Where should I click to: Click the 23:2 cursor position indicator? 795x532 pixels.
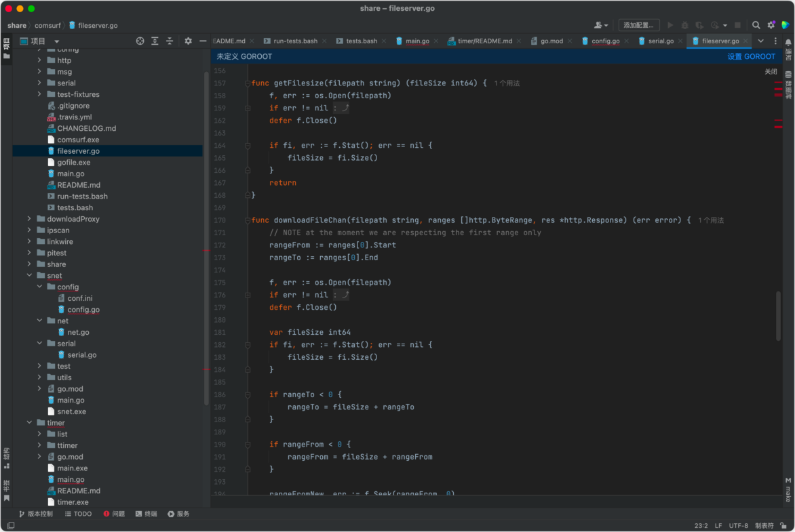[701, 525]
